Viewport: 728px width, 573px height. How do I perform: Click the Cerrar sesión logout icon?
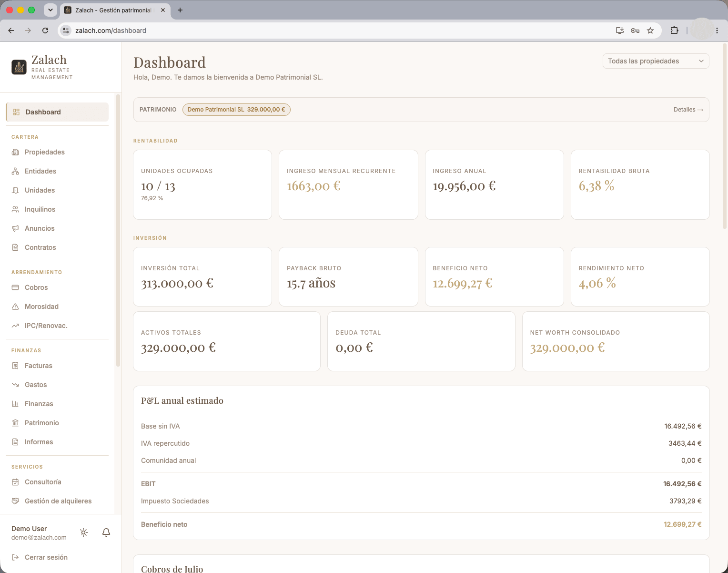15,557
